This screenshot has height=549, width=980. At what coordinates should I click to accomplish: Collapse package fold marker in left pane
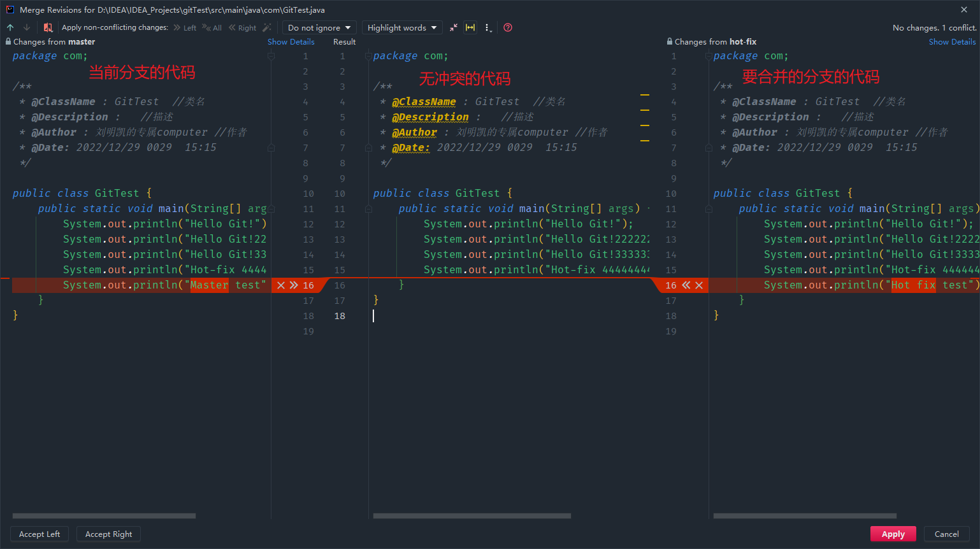click(x=271, y=56)
